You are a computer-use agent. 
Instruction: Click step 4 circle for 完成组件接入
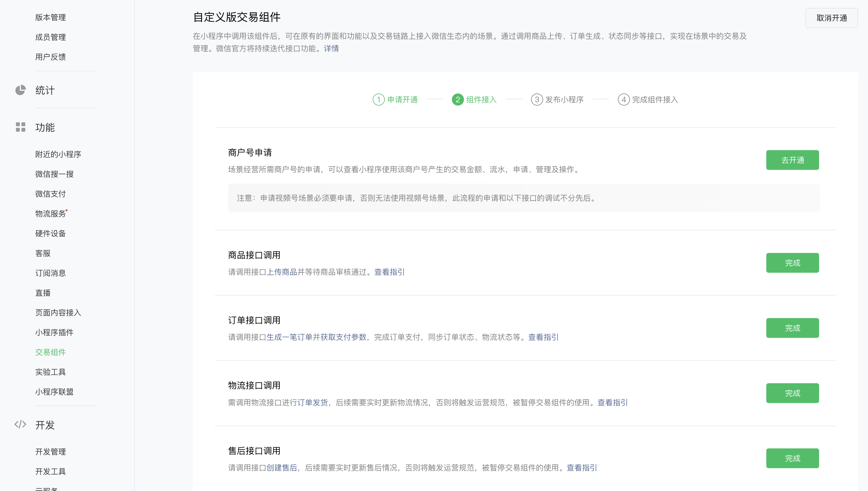coord(624,100)
